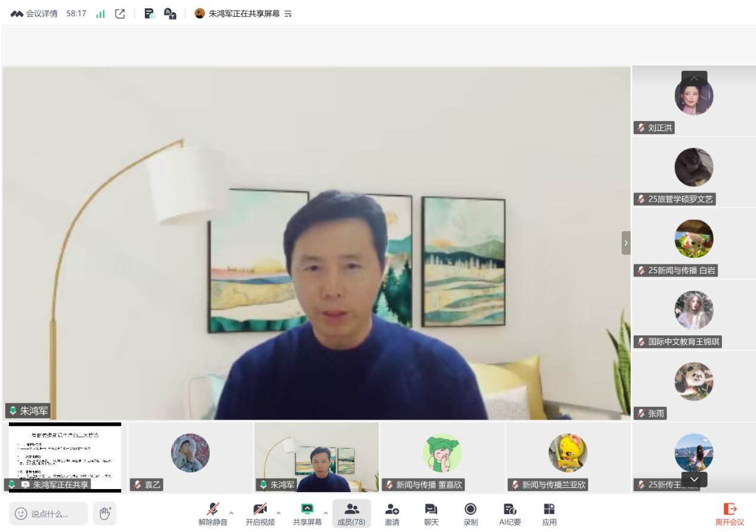Open 会议详情 meeting details menu
Screen dimensions: 756x532
(34, 14)
